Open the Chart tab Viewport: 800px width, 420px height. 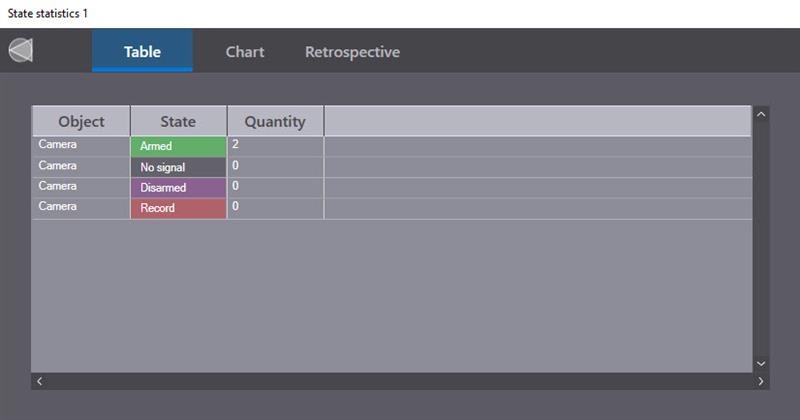coord(245,52)
